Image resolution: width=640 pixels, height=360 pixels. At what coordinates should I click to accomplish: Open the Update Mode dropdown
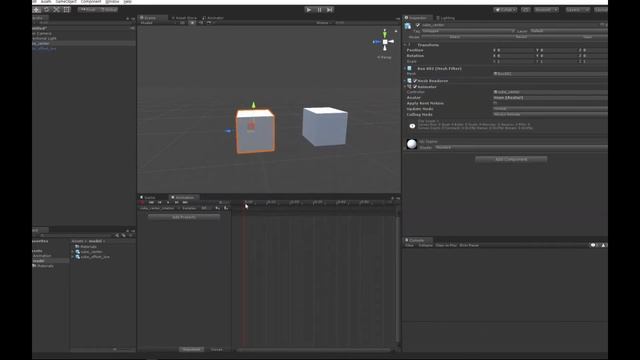point(550,109)
